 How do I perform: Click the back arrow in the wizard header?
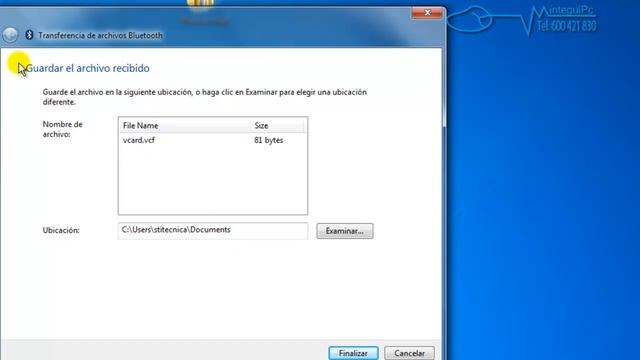pyautogui.click(x=10, y=35)
